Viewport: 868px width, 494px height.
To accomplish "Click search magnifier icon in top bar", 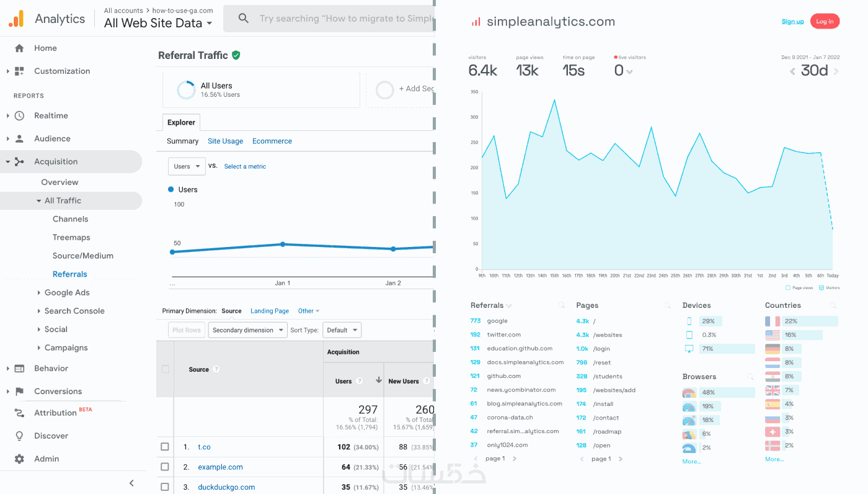I will point(244,19).
